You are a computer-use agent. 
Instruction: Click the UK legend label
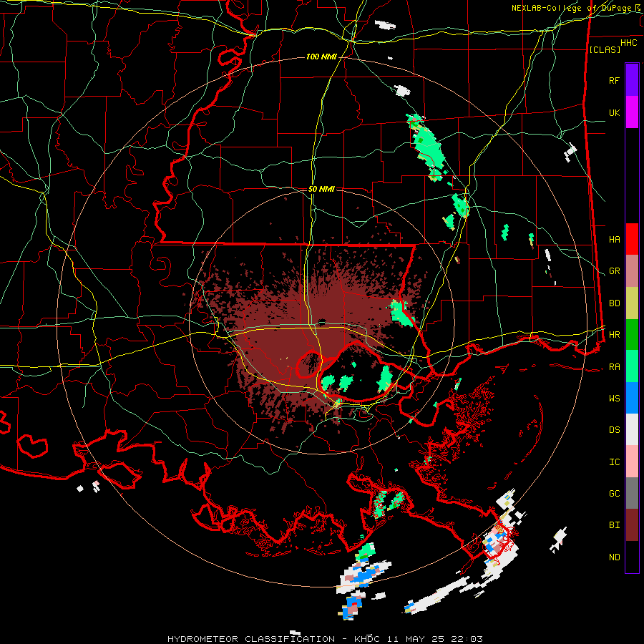point(614,112)
